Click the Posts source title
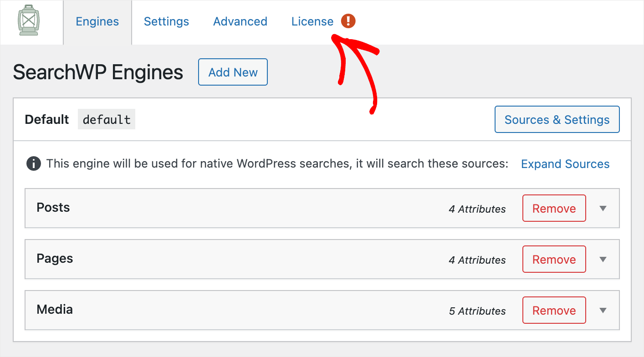 (x=53, y=208)
